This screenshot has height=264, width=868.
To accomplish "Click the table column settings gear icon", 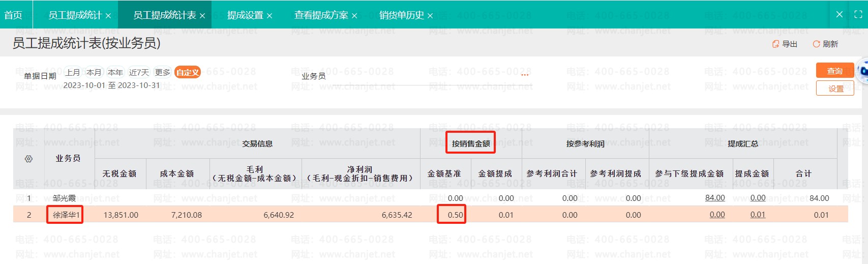I will click(x=28, y=159).
